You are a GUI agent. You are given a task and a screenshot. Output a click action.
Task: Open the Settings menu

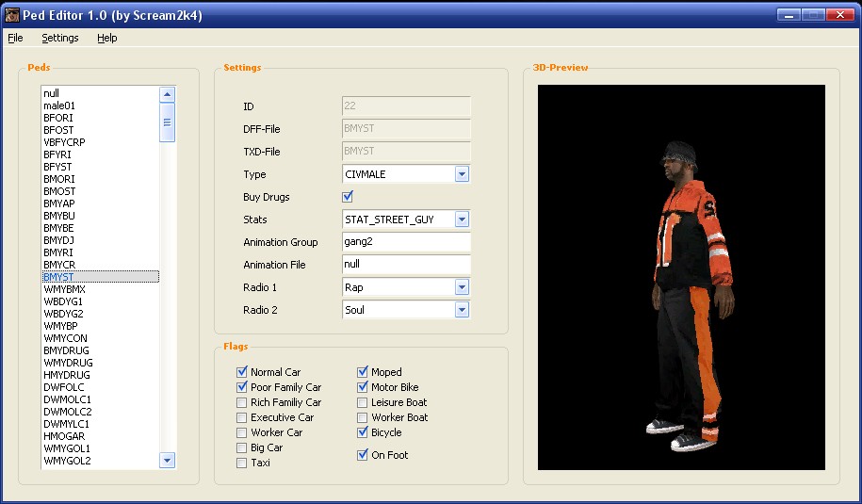[x=60, y=38]
